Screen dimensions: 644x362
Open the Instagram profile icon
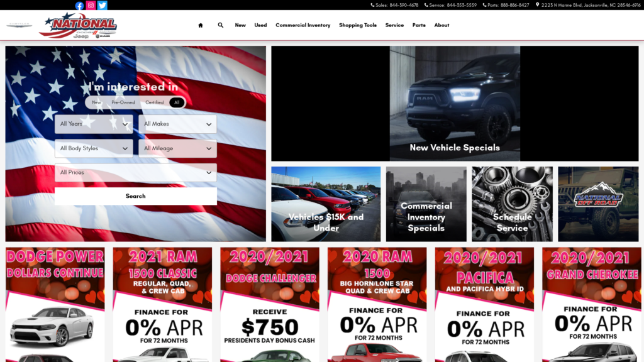click(x=91, y=6)
